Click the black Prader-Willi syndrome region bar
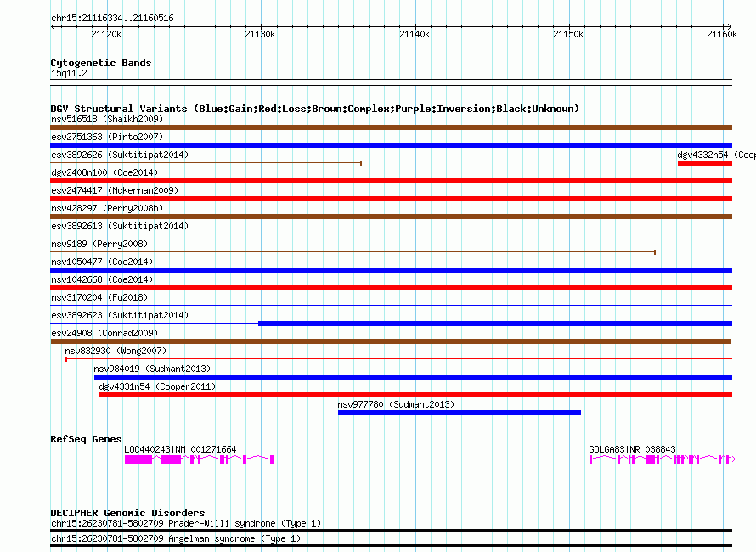This screenshot has height=552, width=756. [x=391, y=530]
